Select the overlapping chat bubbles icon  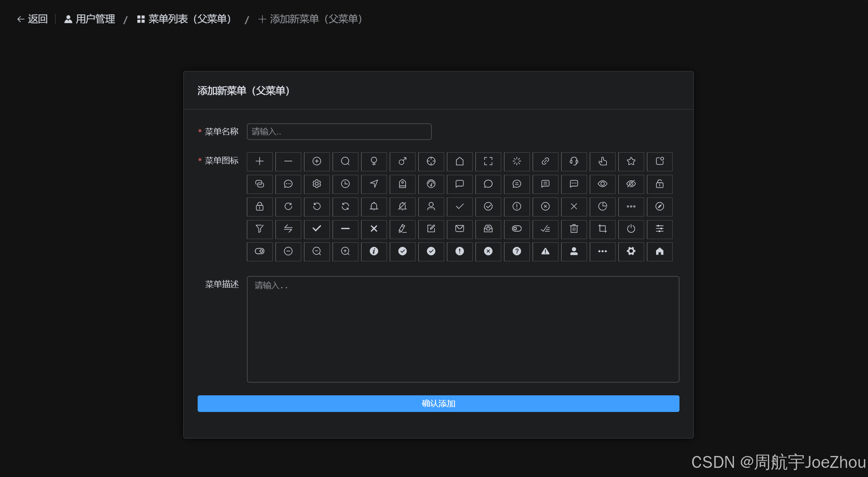coord(260,184)
